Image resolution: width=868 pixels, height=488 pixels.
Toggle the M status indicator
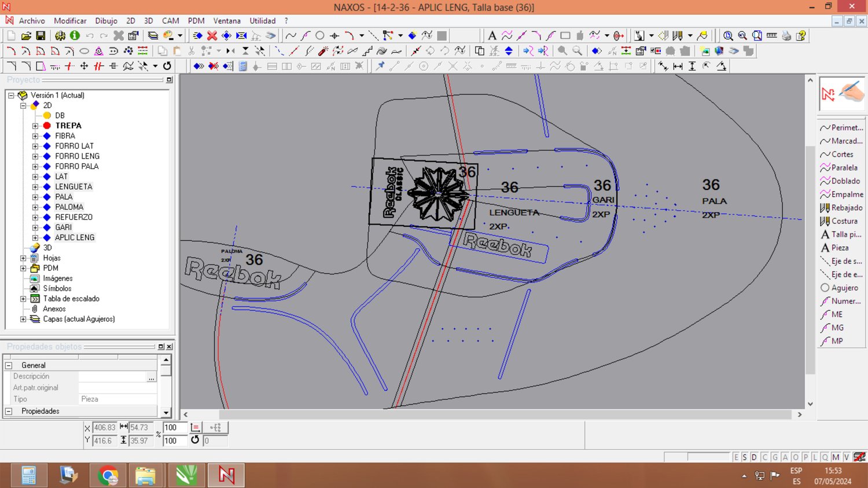836,457
